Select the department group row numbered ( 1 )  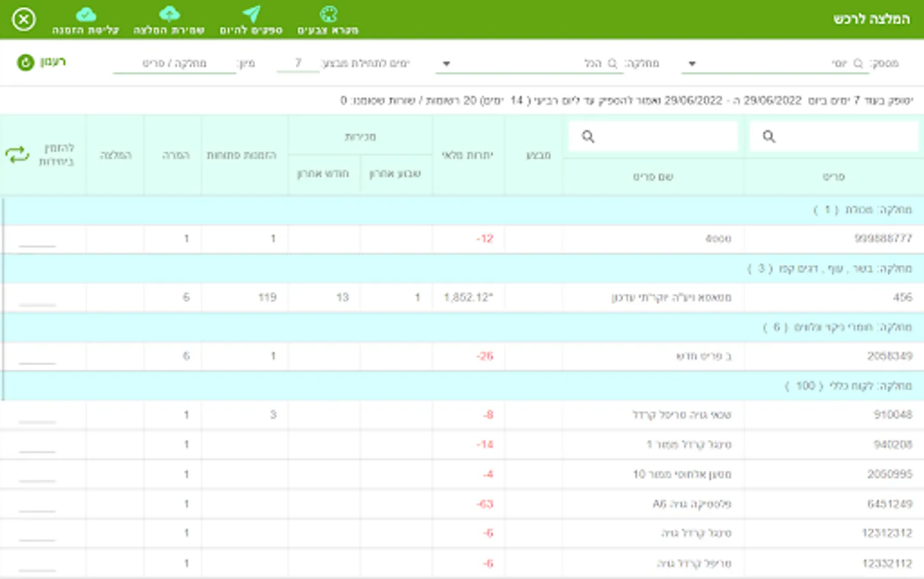click(462, 210)
